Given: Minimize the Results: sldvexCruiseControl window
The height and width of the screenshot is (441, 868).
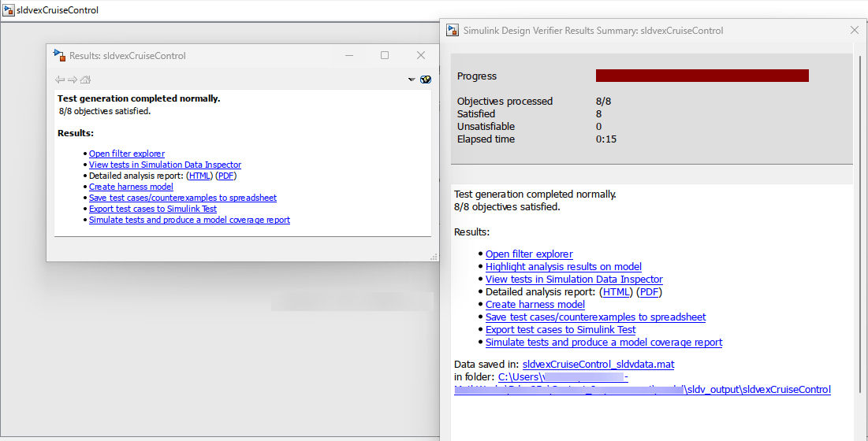Looking at the screenshot, I should (x=349, y=55).
